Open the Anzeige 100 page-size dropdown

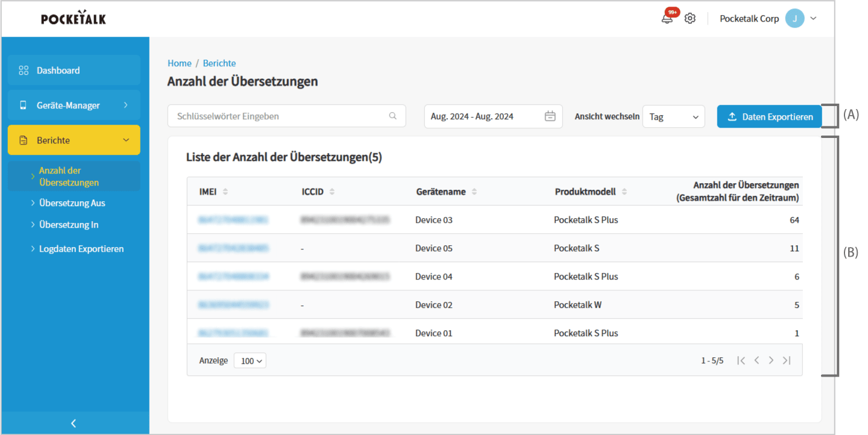(x=250, y=361)
